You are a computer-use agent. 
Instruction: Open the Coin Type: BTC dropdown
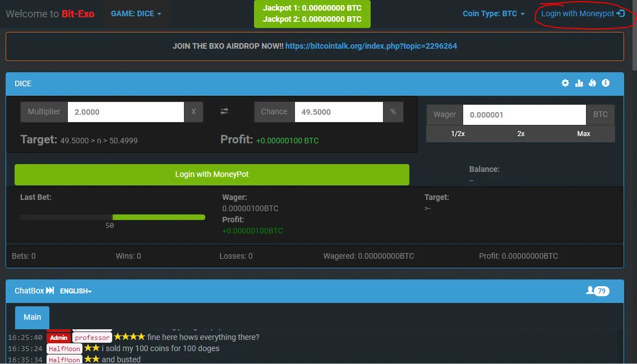point(493,14)
